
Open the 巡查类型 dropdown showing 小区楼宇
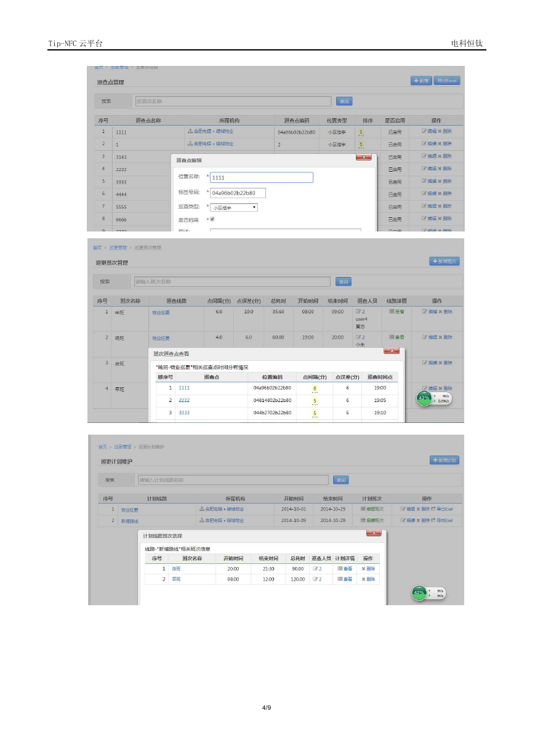[234, 207]
